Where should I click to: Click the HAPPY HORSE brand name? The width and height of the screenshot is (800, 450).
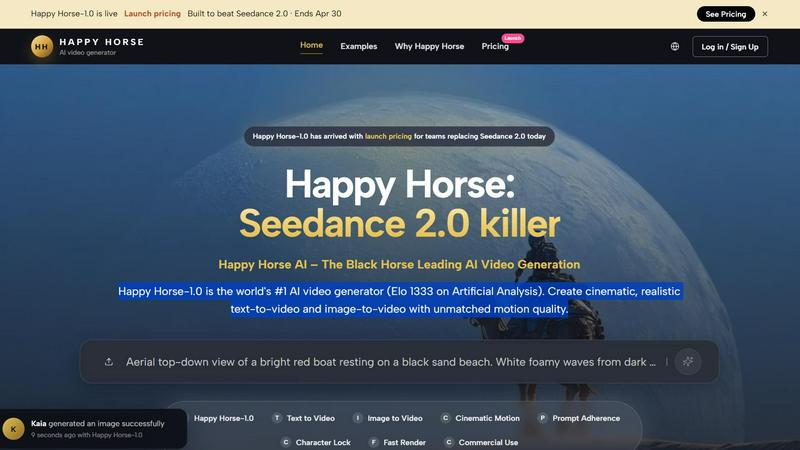pos(102,42)
